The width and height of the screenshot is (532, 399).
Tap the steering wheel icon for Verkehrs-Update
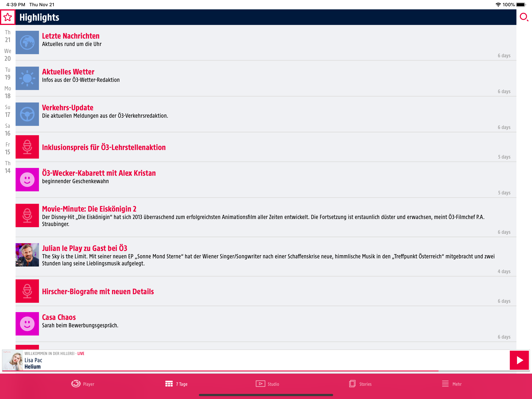[27, 114]
